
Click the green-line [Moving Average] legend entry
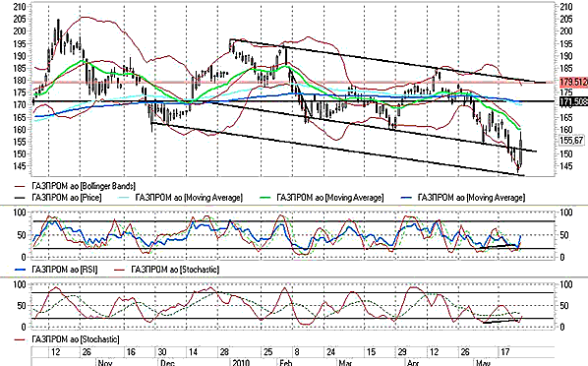pos(322,198)
